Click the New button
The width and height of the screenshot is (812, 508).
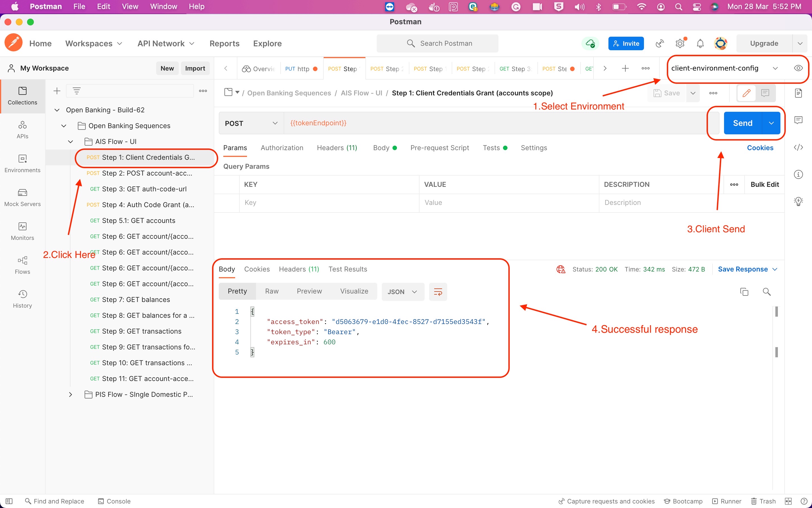pyautogui.click(x=167, y=68)
